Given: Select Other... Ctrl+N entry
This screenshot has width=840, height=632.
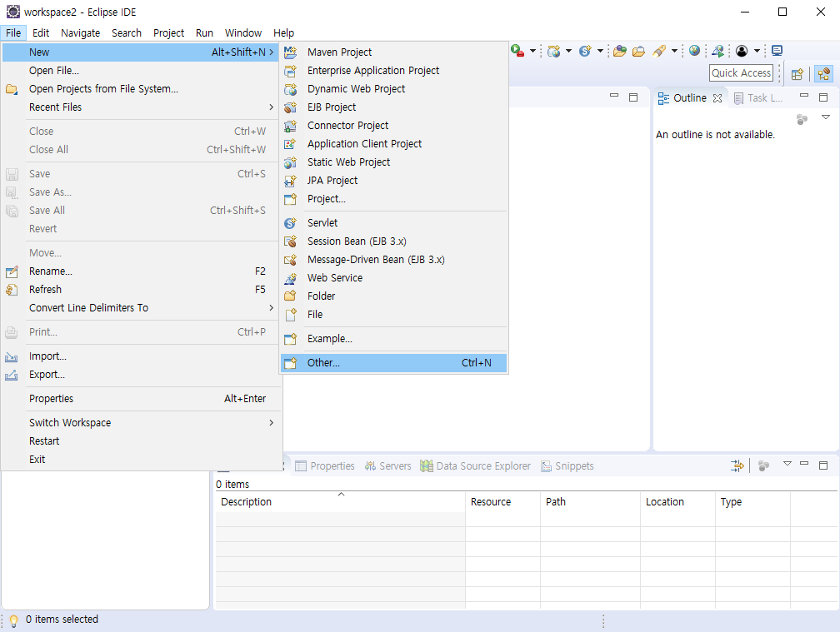Looking at the screenshot, I should 393,363.
